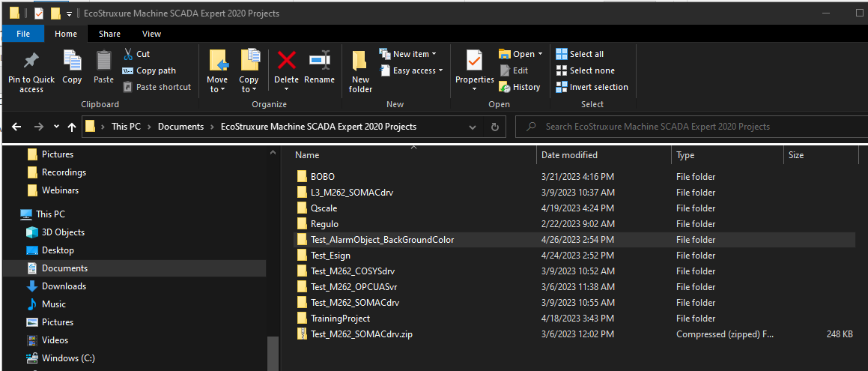Viewport: 868px width, 371px height.
Task: Create a New folder from ribbon
Action: coord(361,72)
